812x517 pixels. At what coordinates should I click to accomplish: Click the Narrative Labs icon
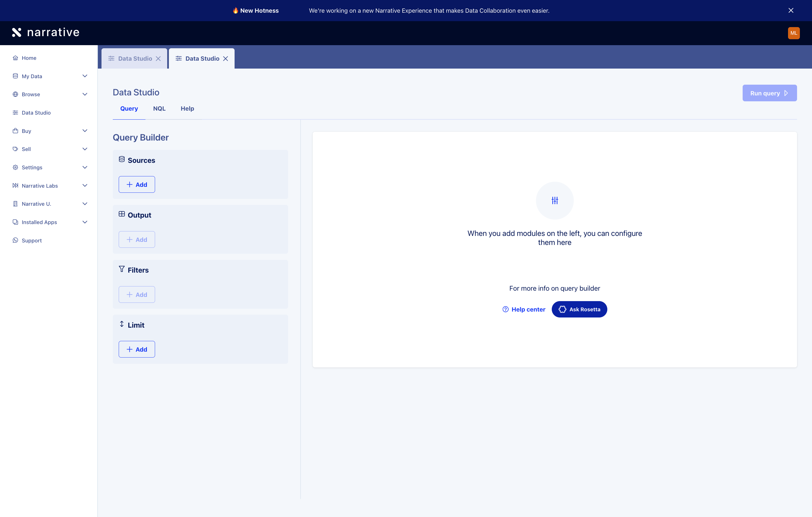tap(15, 185)
